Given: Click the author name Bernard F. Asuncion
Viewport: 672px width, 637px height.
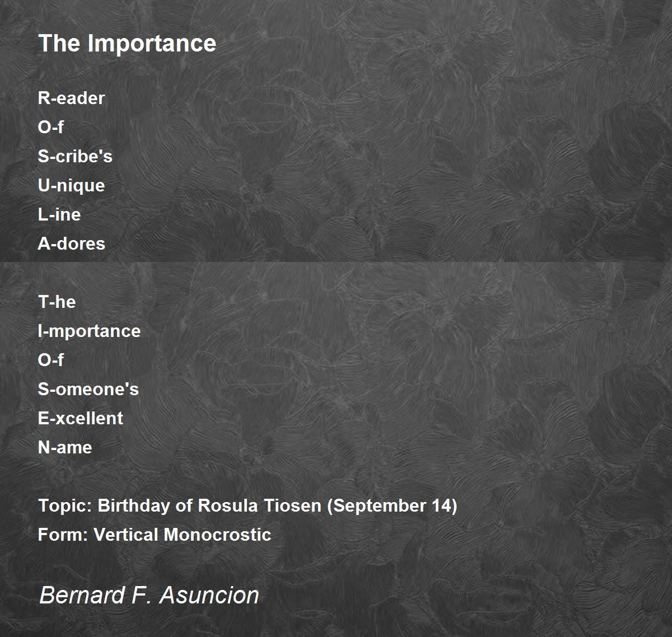Looking at the screenshot, I should [149, 595].
